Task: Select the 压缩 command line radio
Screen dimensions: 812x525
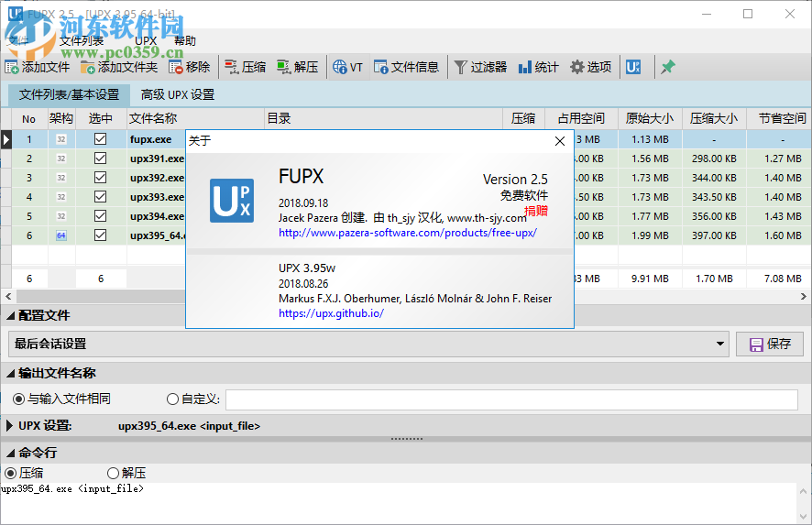Action: [x=10, y=473]
